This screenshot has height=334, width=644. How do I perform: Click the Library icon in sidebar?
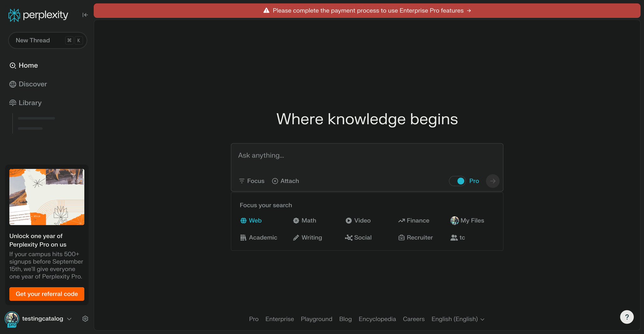click(x=13, y=103)
